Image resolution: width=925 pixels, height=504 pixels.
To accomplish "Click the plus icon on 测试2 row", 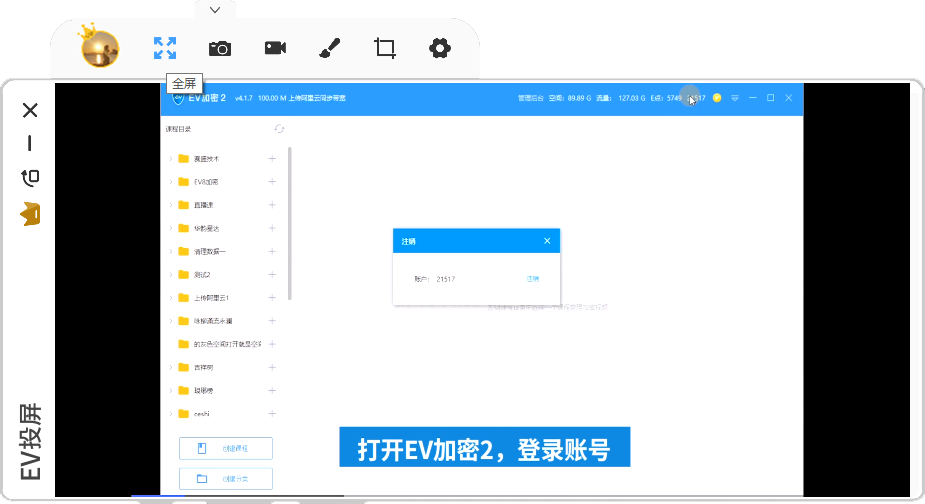I will coord(272,274).
